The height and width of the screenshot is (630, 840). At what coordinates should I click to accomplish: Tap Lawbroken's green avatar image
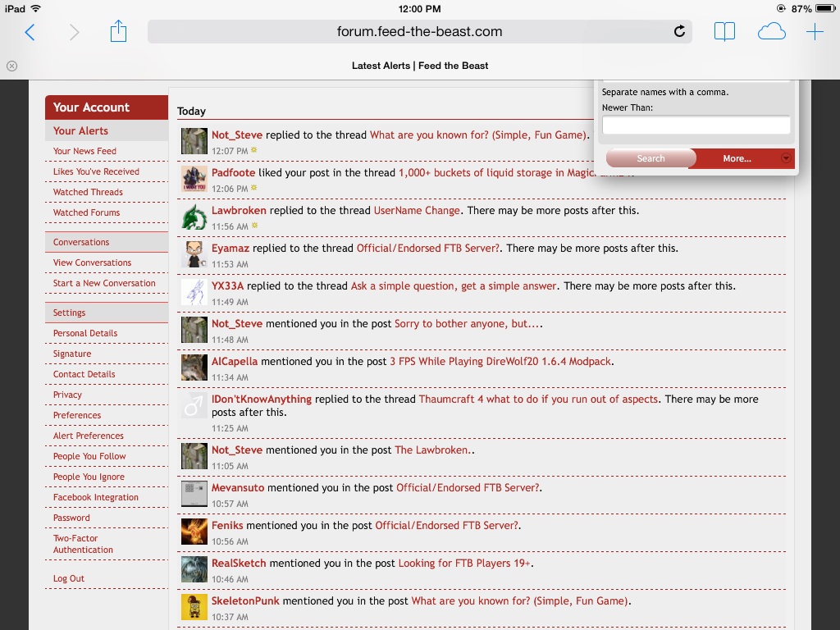194,217
